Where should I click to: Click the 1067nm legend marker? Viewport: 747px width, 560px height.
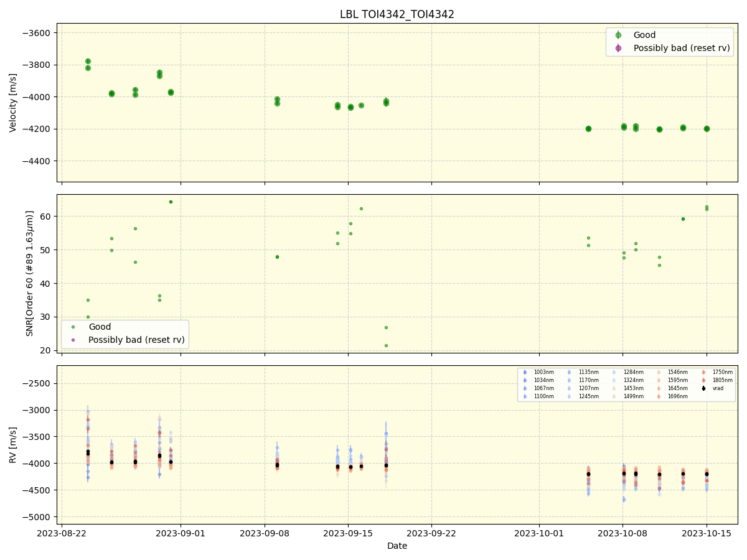pos(525,388)
